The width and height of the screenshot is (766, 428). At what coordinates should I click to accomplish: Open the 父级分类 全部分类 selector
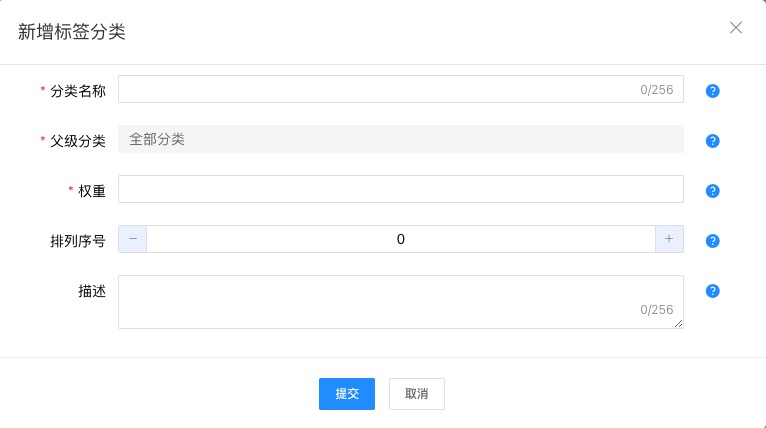click(x=400, y=139)
